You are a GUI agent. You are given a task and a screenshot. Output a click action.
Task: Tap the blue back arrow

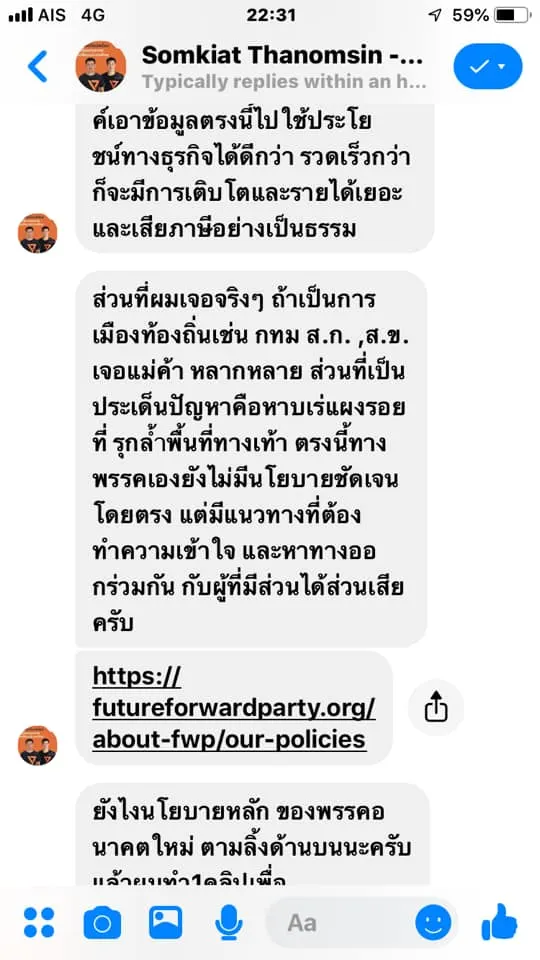37,66
